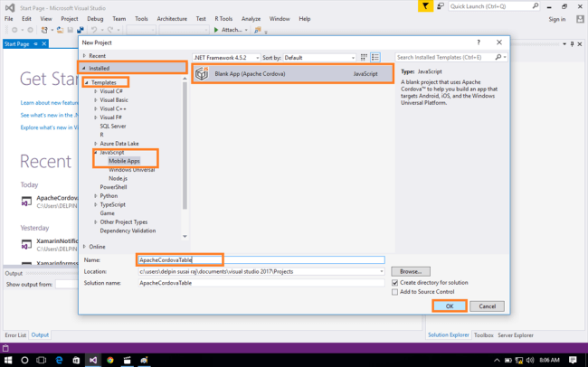
Task: Click the Undo toolbar icon
Action: point(94,30)
